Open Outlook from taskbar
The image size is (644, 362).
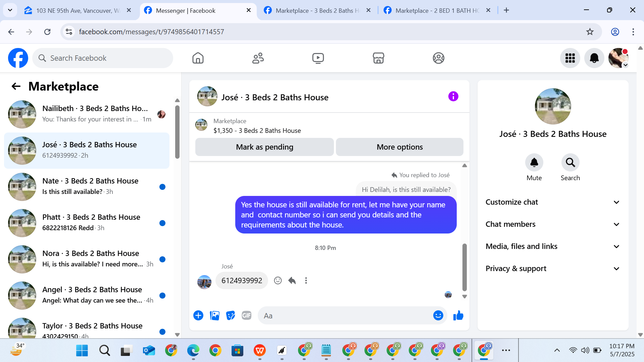point(149,351)
